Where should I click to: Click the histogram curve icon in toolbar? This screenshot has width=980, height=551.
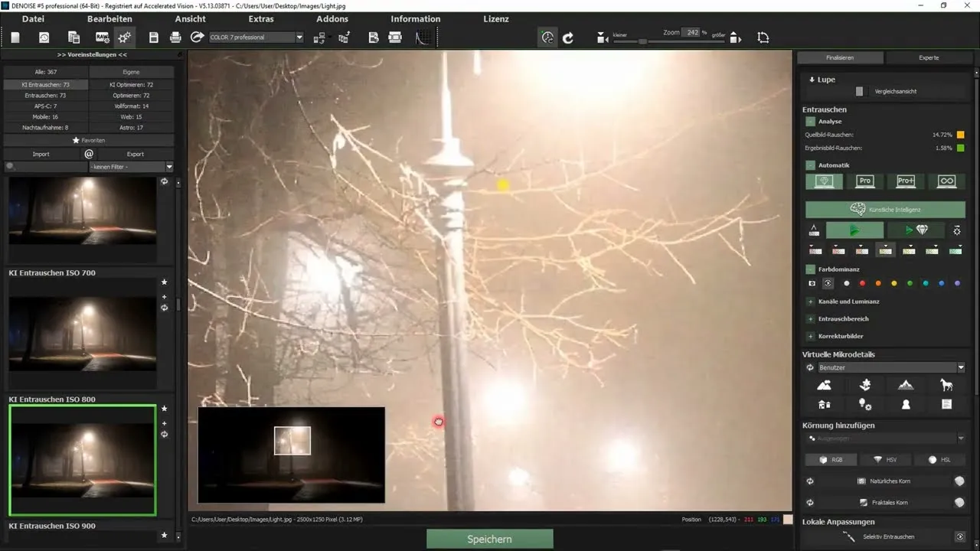pyautogui.click(x=422, y=37)
